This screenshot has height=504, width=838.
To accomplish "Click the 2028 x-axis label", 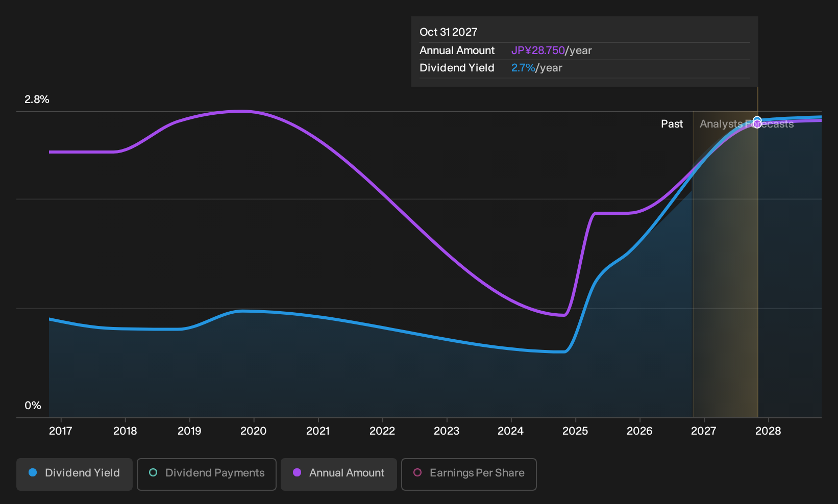I will pyautogui.click(x=768, y=431).
